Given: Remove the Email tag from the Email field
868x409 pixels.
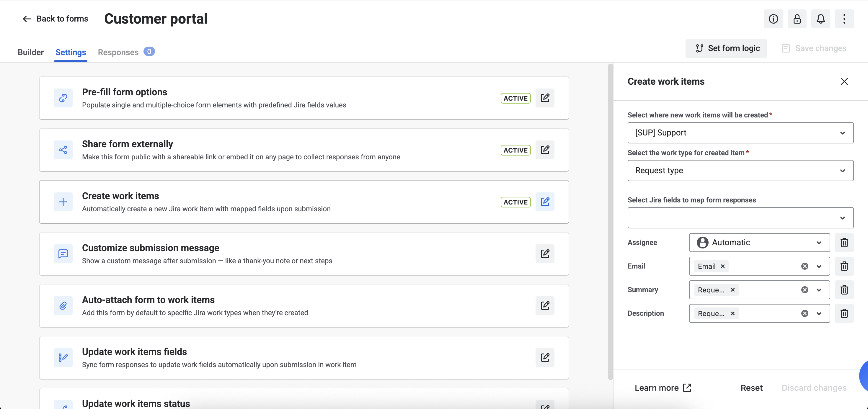Looking at the screenshot, I should 722,266.
